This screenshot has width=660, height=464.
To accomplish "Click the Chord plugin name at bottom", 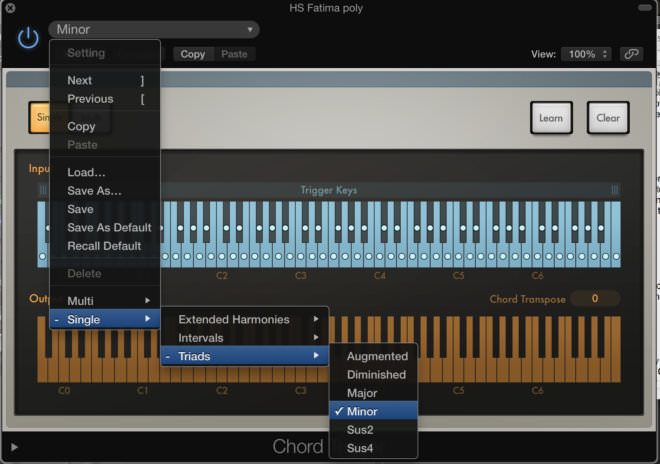I will pyautogui.click(x=298, y=447).
